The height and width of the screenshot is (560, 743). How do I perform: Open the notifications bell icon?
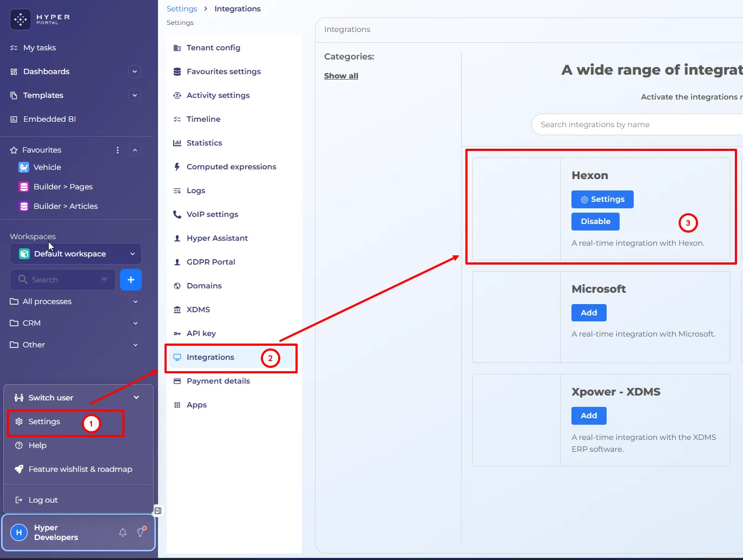(x=123, y=532)
